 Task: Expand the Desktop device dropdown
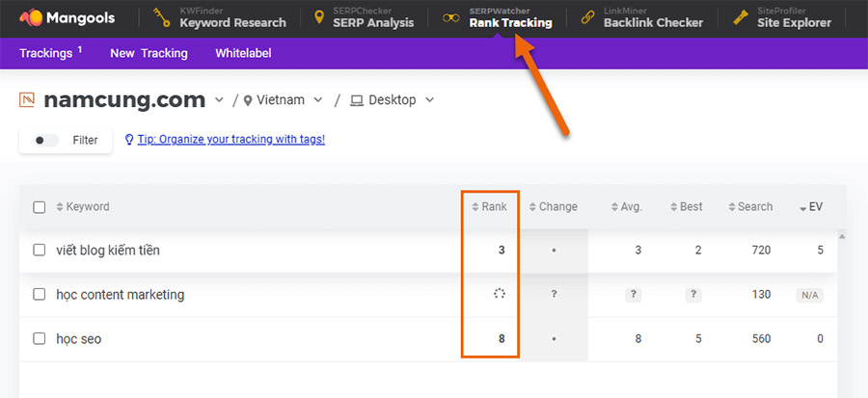tap(429, 100)
